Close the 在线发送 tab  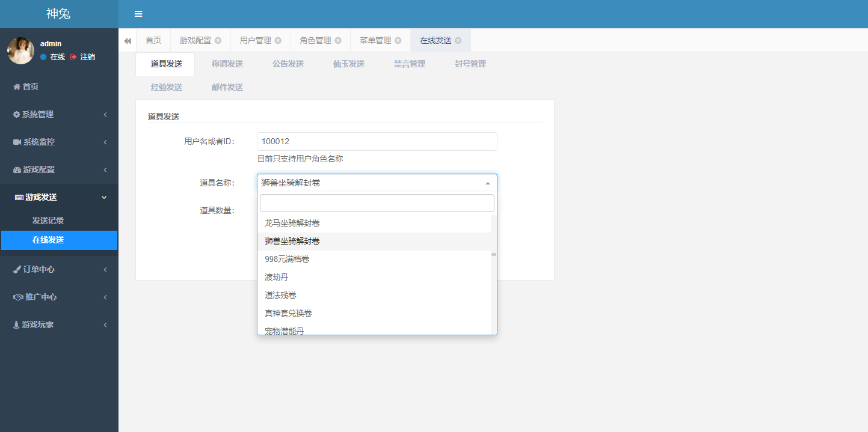point(458,41)
